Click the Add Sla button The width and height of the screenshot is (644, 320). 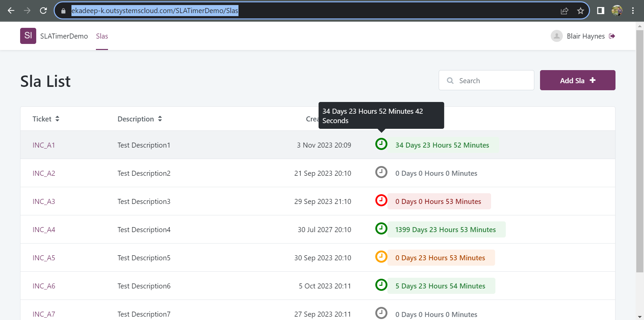tap(578, 80)
